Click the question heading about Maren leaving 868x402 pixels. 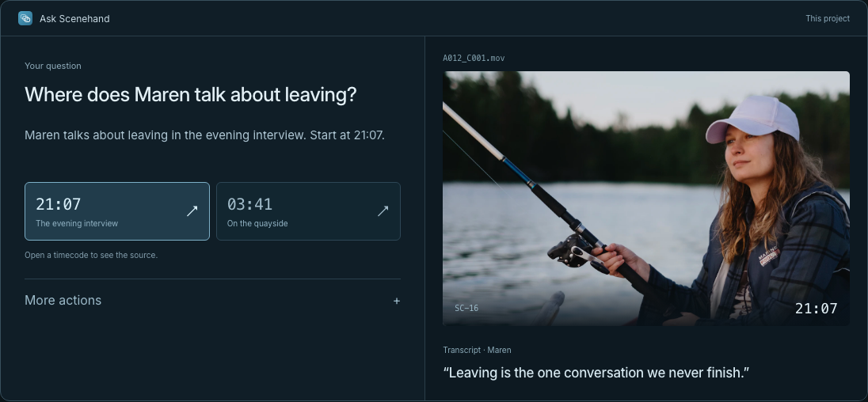(x=191, y=94)
